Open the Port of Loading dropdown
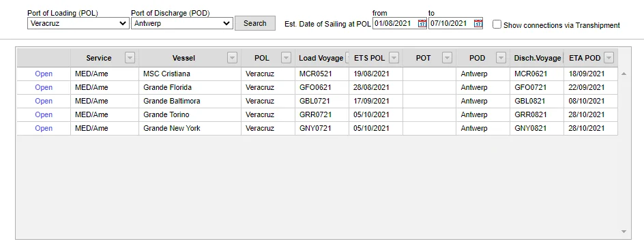This screenshot has height=250, width=644. coord(78,23)
